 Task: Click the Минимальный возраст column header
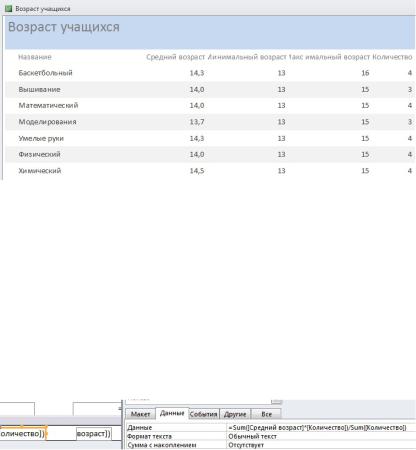tap(247, 57)
